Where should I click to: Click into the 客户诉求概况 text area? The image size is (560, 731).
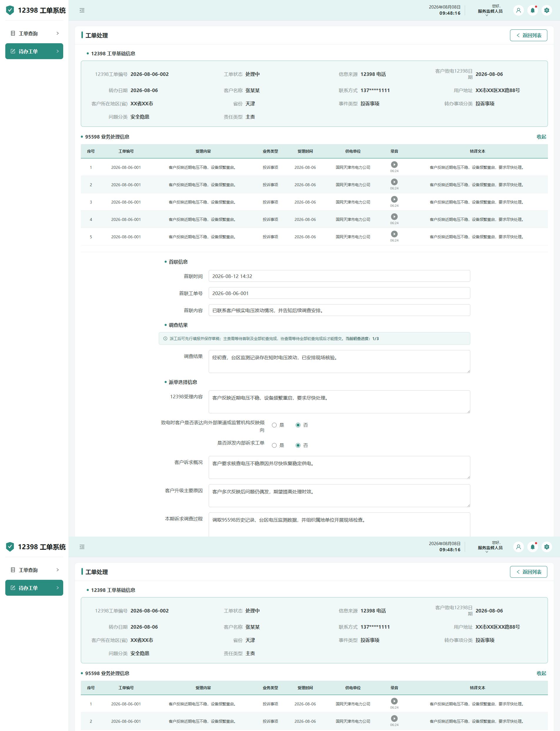pos(339,467)
